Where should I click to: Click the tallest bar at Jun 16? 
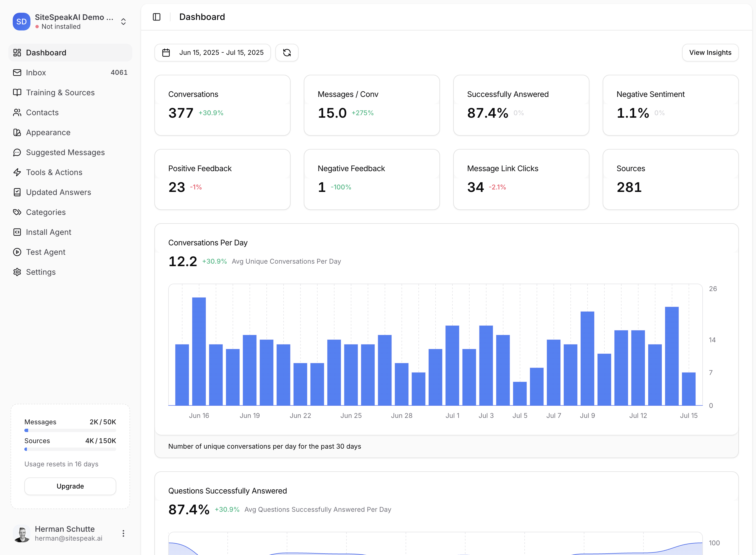(x=199, y=351)
